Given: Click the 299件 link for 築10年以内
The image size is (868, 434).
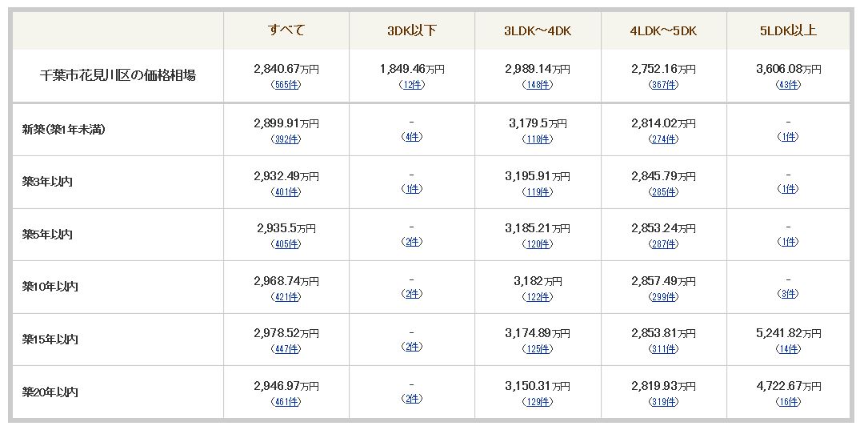Looking at the screenshot, I should 663,296.
